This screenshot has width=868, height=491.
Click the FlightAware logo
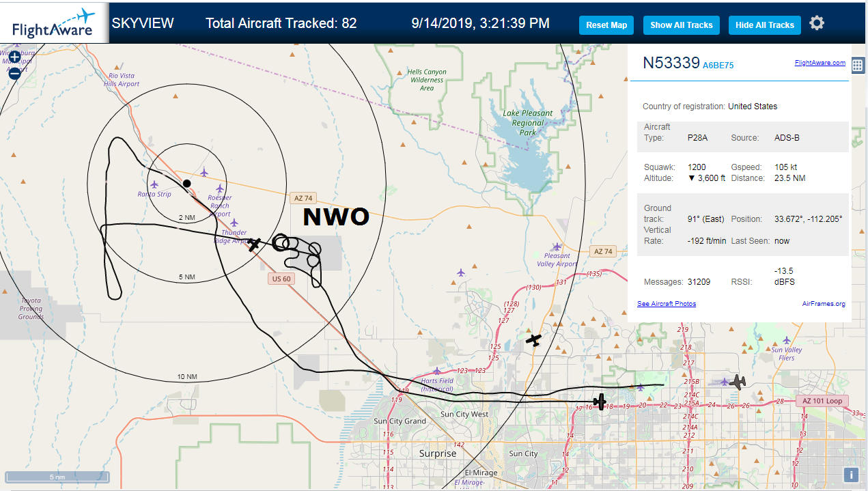[53, 23]
